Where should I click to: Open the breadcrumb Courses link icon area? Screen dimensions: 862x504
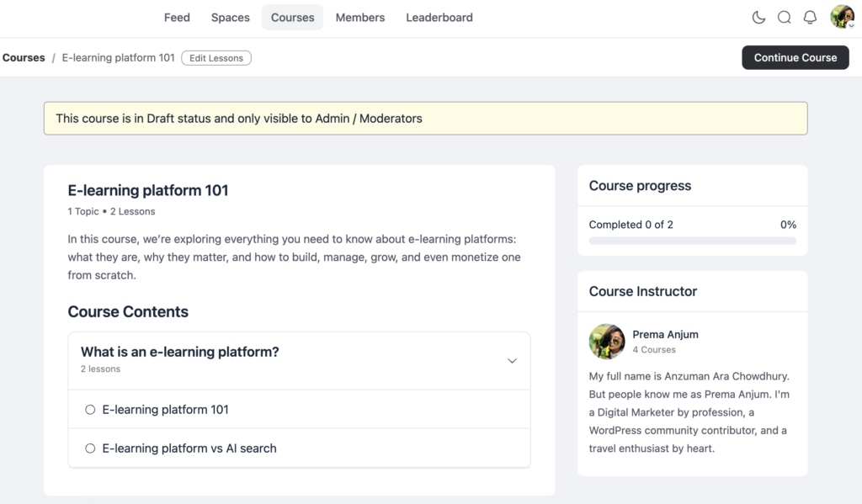pos(23,57)
